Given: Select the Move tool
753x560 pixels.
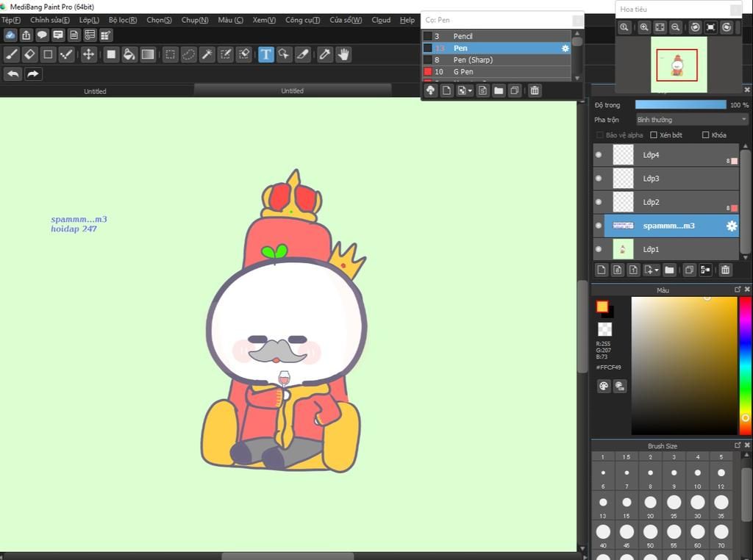Looking at the screenshot, I should pyautogui.click(x=88, y=54).
